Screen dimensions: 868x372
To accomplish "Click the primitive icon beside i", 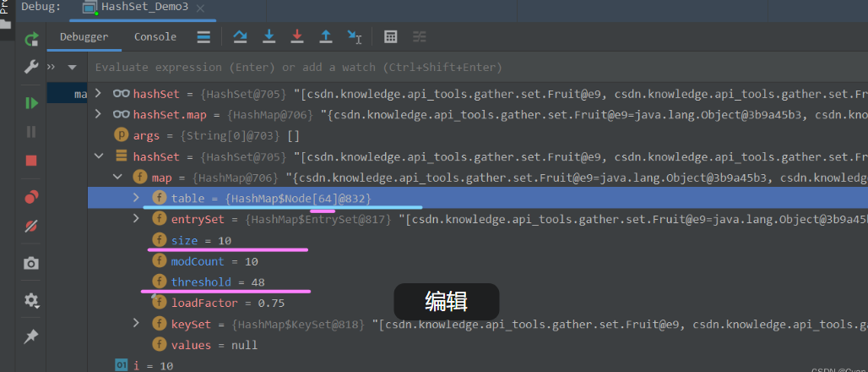I will (122, 364).
